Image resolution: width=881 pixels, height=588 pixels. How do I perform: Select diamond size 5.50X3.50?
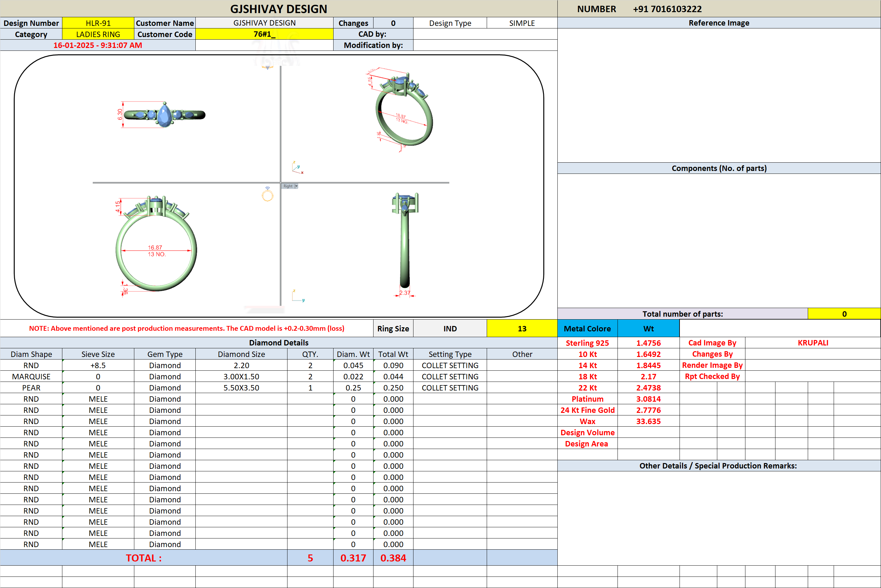tap(241, 388)
